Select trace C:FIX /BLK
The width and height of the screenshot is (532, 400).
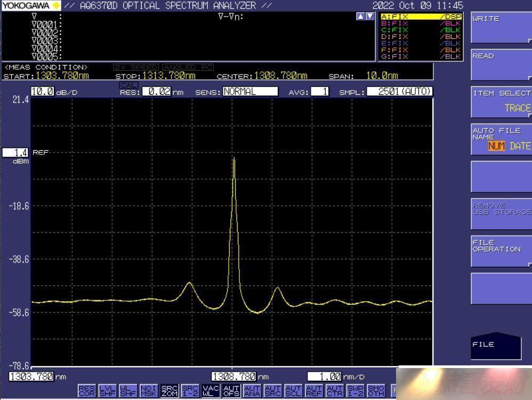[x=421, y=30]
